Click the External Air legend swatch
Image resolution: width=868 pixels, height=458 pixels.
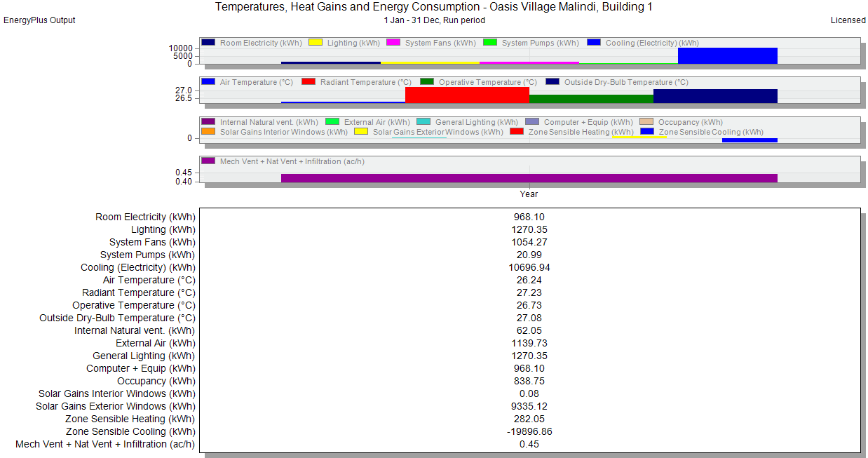(332, 122)
